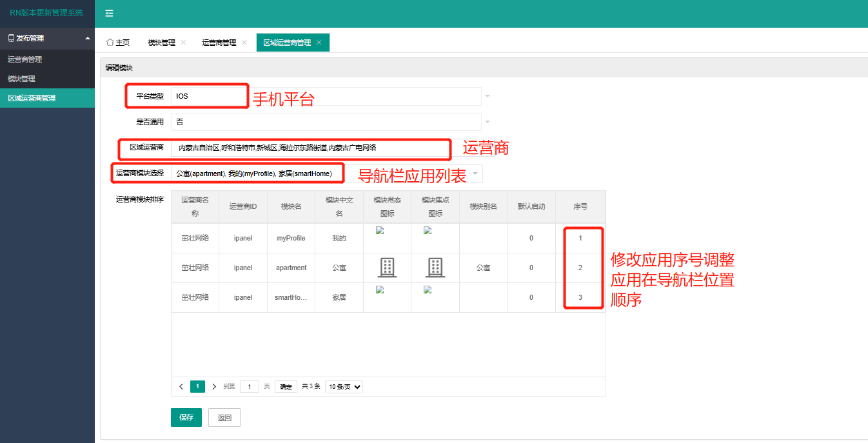Open 运营商管理 in the left sidebar
This screenshot has height=443, width=868.
point(25,59)
